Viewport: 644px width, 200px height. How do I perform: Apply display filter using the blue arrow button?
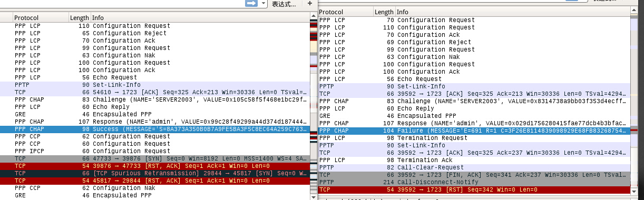pos(251,3)
